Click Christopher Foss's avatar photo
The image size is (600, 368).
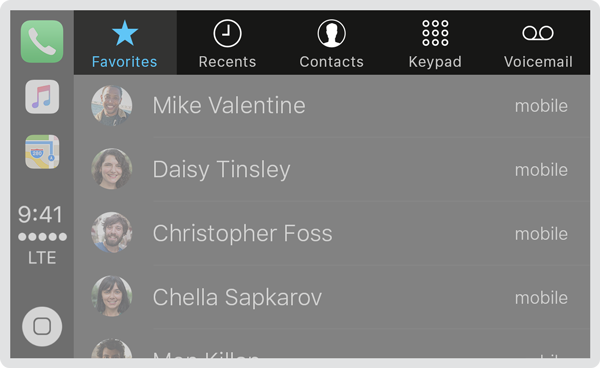pyautogui.click(x=112, y=233)
